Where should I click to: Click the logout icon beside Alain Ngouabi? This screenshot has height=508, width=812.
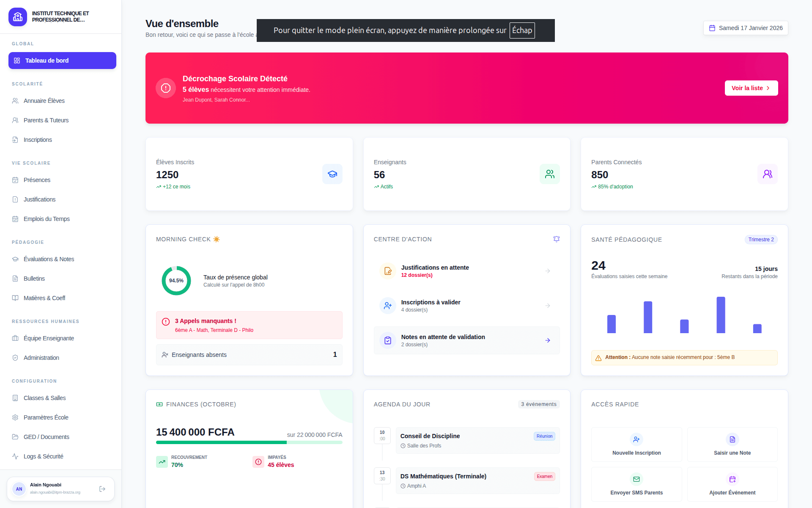pyautogui.click(x=102, y=489)
